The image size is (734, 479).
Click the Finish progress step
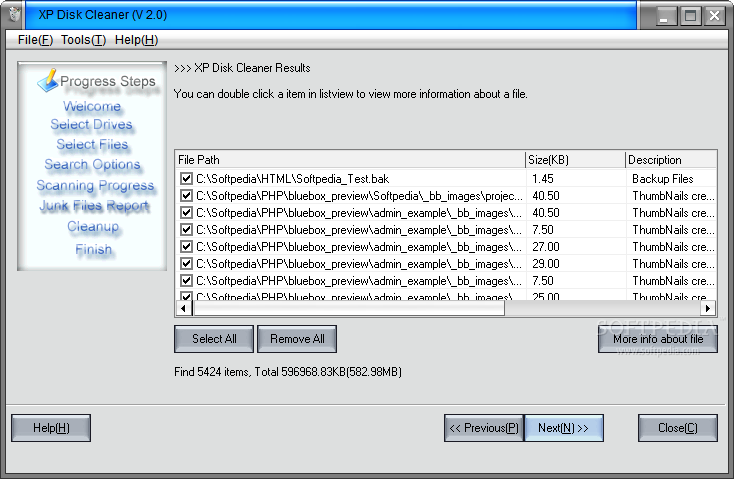pyautogui.click(x=94, y=249)
